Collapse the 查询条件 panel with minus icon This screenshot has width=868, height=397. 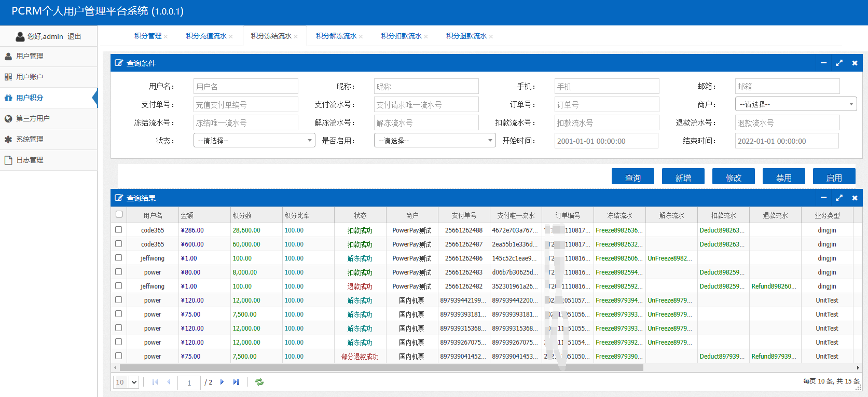click(823, 63)
